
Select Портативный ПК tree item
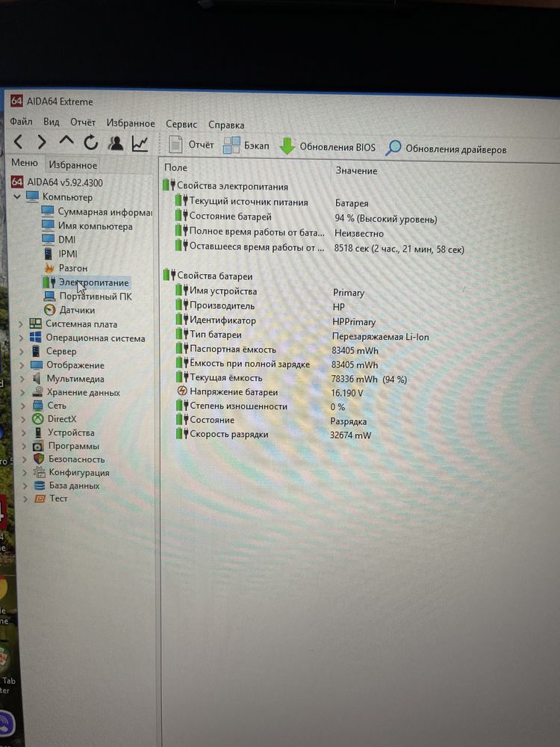click(x=87, y=296)
